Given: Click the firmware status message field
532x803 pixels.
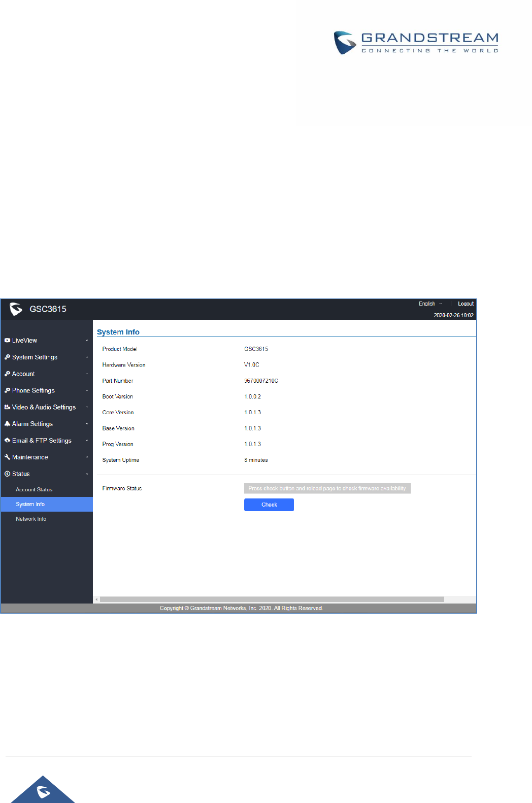Looking at the screenshot, I should click(327, 489).
